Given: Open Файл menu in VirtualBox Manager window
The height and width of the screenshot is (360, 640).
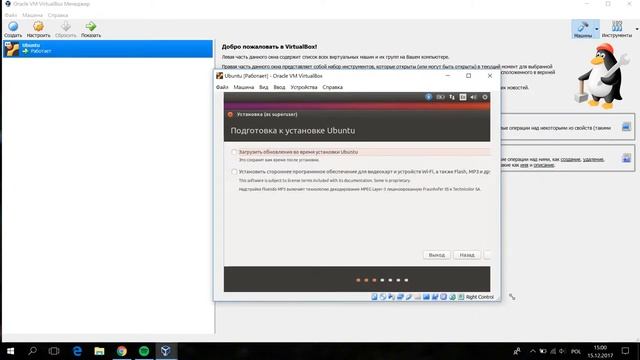Looking at the screenshot, I should pos(11,15).
